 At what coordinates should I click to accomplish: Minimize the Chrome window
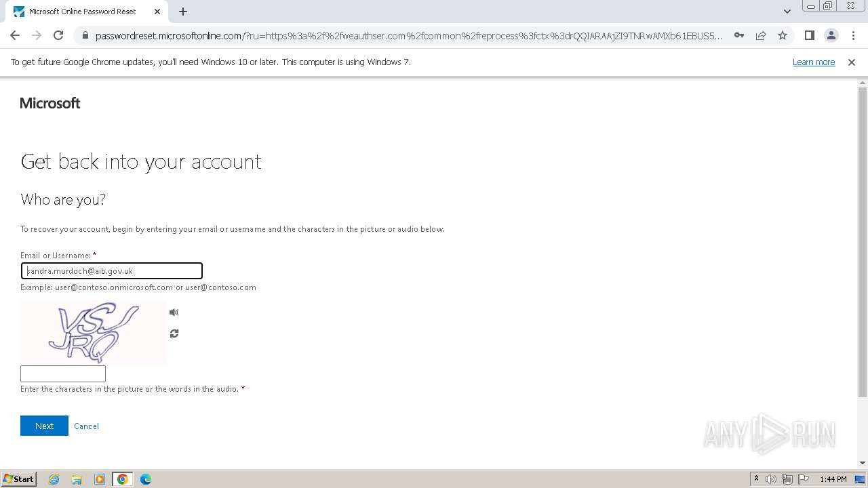coord(810,6)
